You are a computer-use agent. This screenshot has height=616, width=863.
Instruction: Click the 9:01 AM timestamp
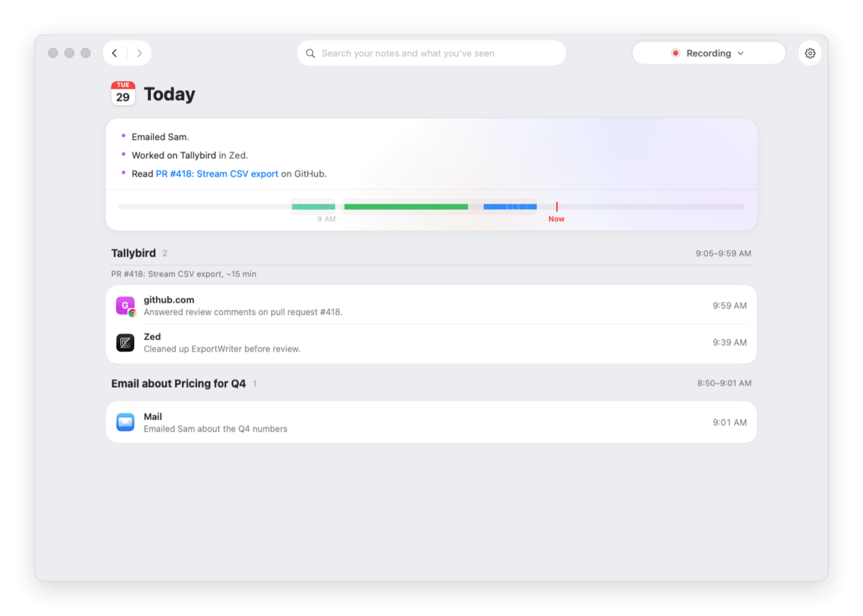pyautogui.click(x=729, y=422)
